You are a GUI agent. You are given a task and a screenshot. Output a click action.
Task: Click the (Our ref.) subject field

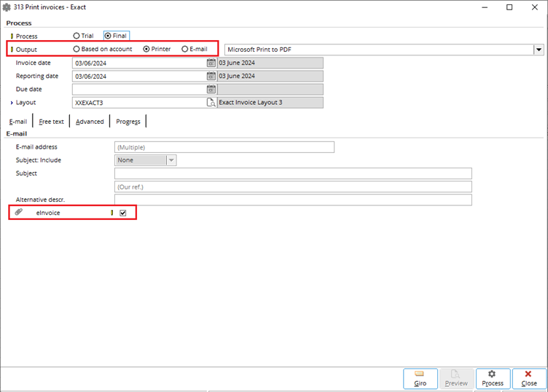point(293,187)
